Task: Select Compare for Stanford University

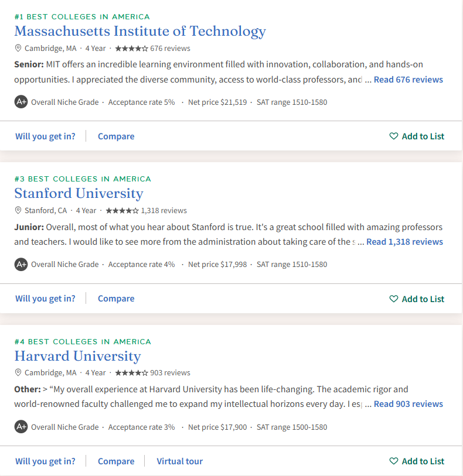Action: (115, 299)
